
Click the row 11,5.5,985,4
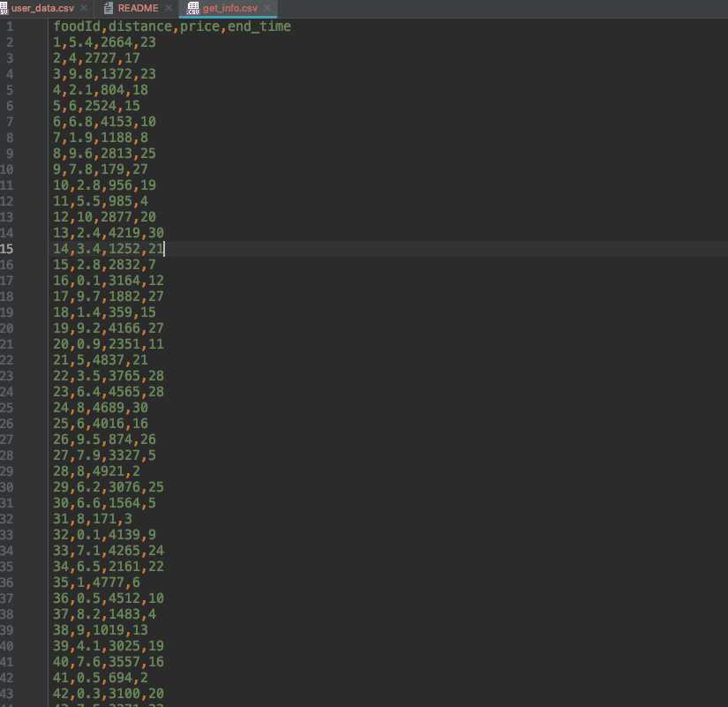(x=101, y=201)
